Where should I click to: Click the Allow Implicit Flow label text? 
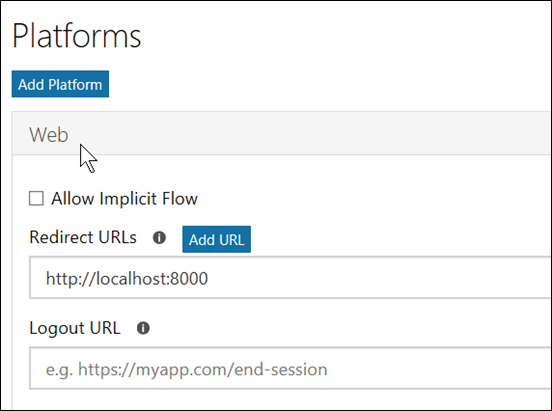124,199
